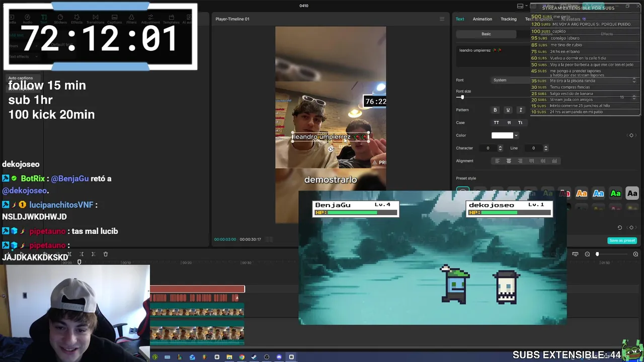This screenshot has width=644, height=362.
Task: Click the timeline zoom slider handle
Action: point(597,254)
